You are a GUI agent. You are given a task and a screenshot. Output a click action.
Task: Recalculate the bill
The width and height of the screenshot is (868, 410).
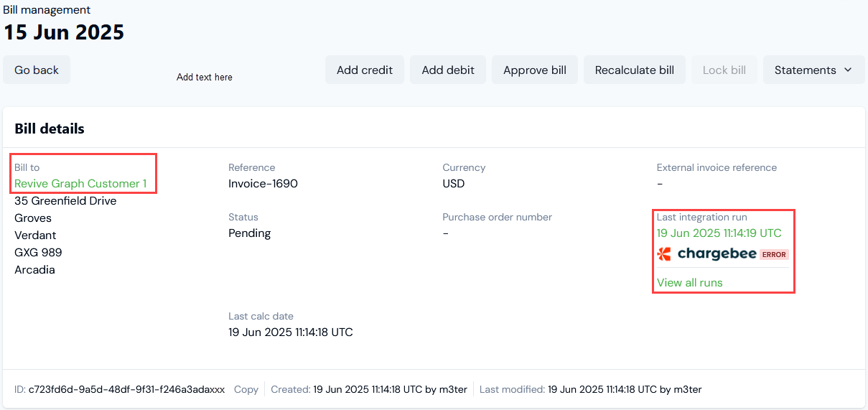coord(635,70)
